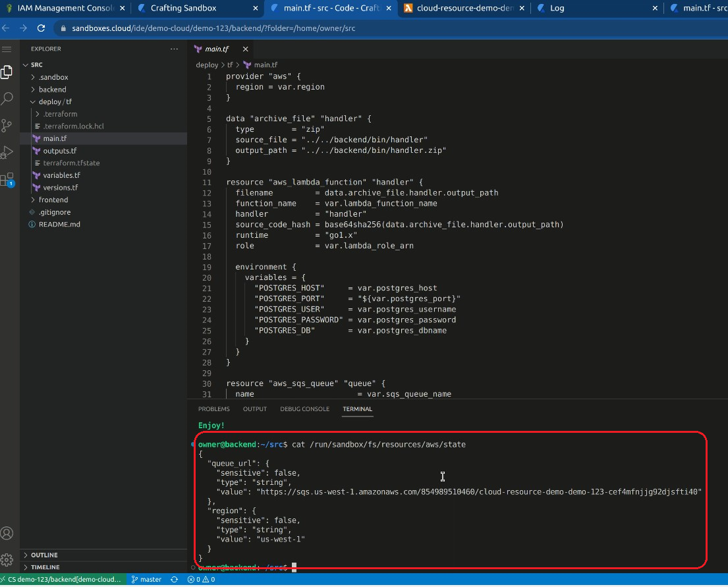Expand the OUTLINE section
This screenshot has width=728, height=587.
click(x=44, y=555)
